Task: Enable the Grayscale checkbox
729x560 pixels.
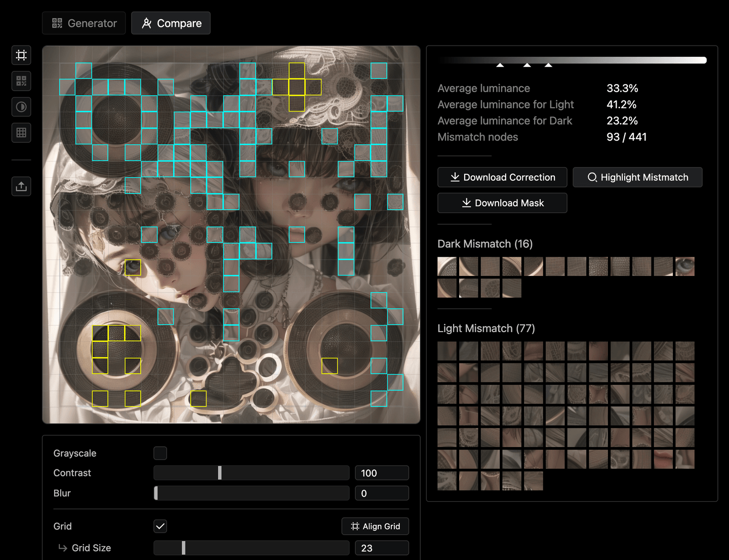Action: 160,453
